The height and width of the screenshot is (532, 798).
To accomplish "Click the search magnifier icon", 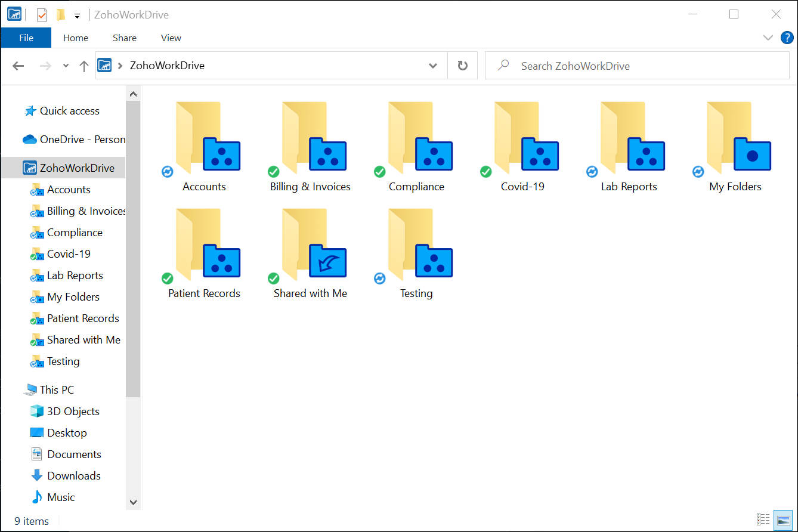I will [503, 65].
